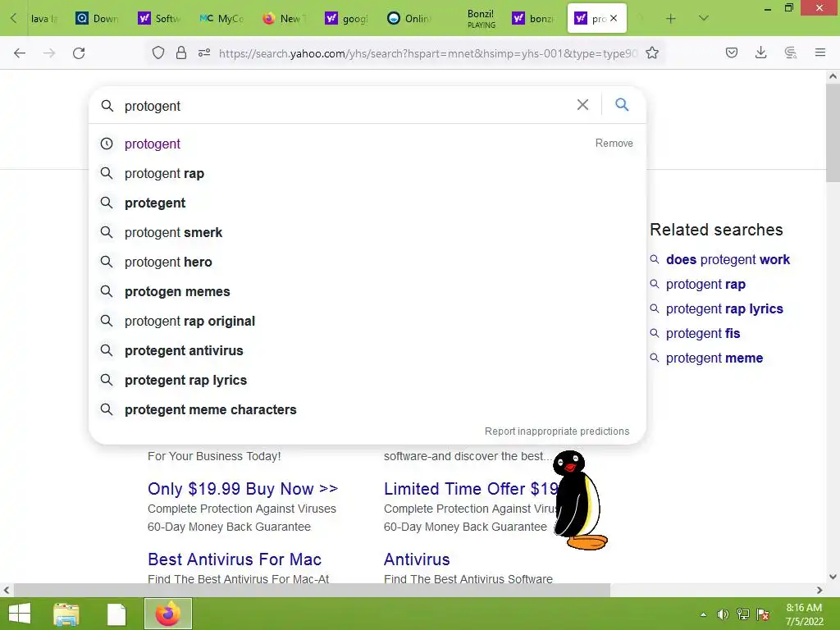Open 'Limited Time Offer' ad link
Viewport: 840px width, 630px height.
point(471,489)
